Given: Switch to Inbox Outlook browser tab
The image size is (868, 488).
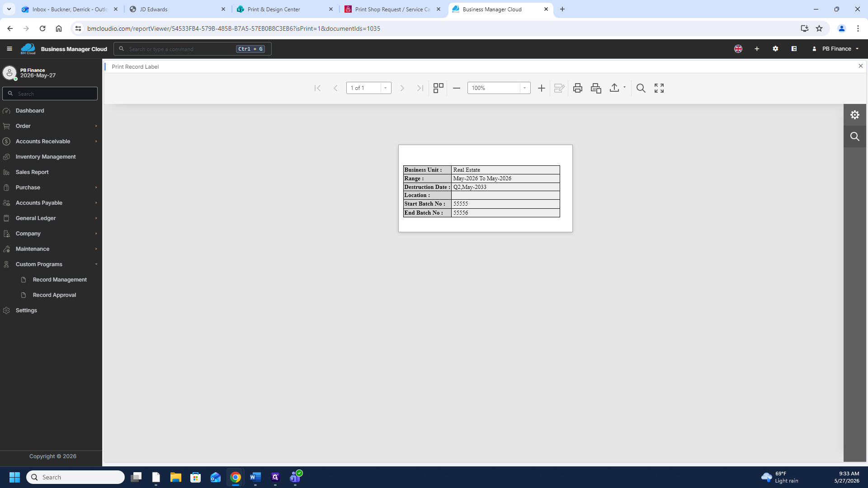Looking at the screenshot, I should tap(70, 9).
